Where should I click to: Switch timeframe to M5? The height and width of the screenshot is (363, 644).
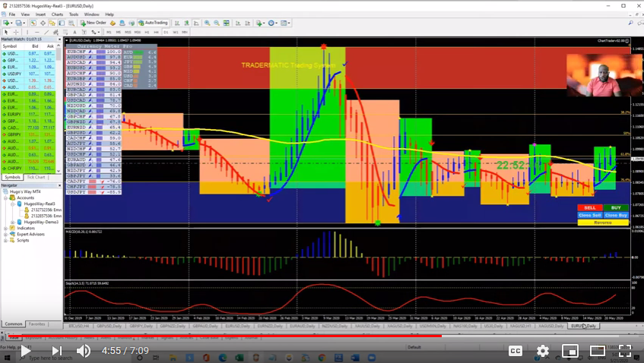point(119,32)
